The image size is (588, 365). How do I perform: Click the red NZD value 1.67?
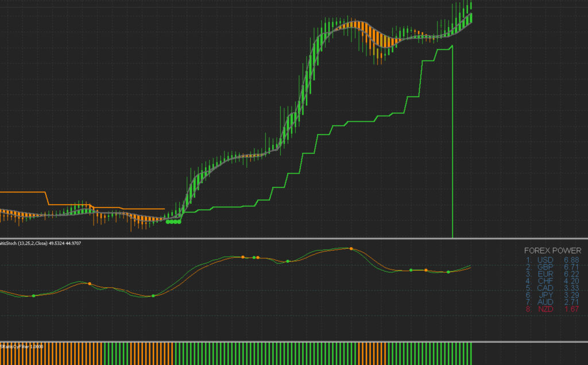(572, 309)
